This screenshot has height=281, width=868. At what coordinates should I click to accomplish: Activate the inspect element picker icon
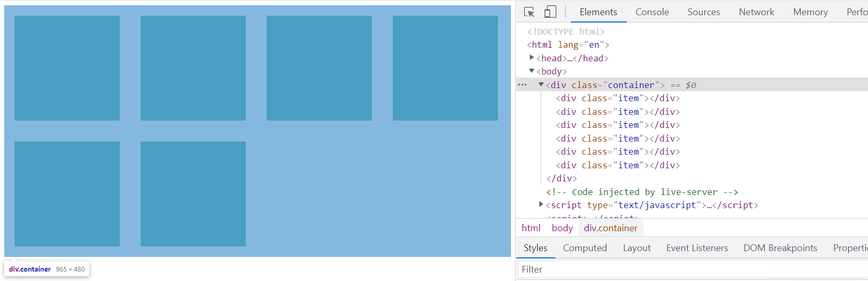pos(529,12)
